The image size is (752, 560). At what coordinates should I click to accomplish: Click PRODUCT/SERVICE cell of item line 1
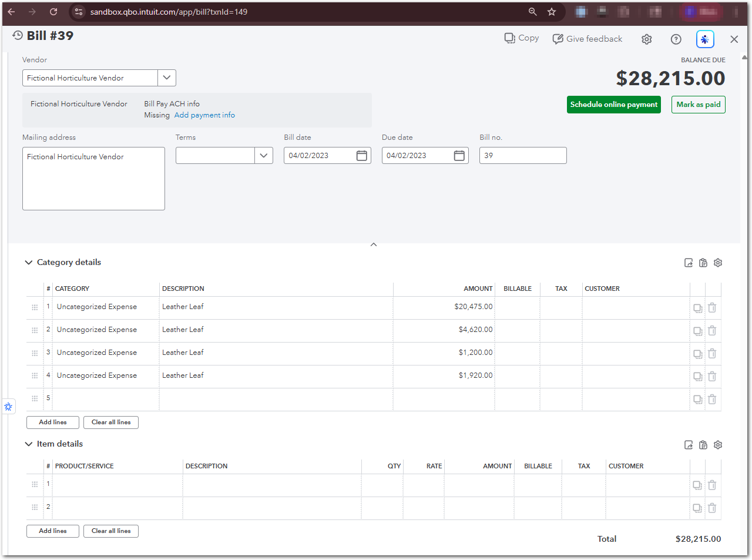pyautogui.click(x=117, y=485)
